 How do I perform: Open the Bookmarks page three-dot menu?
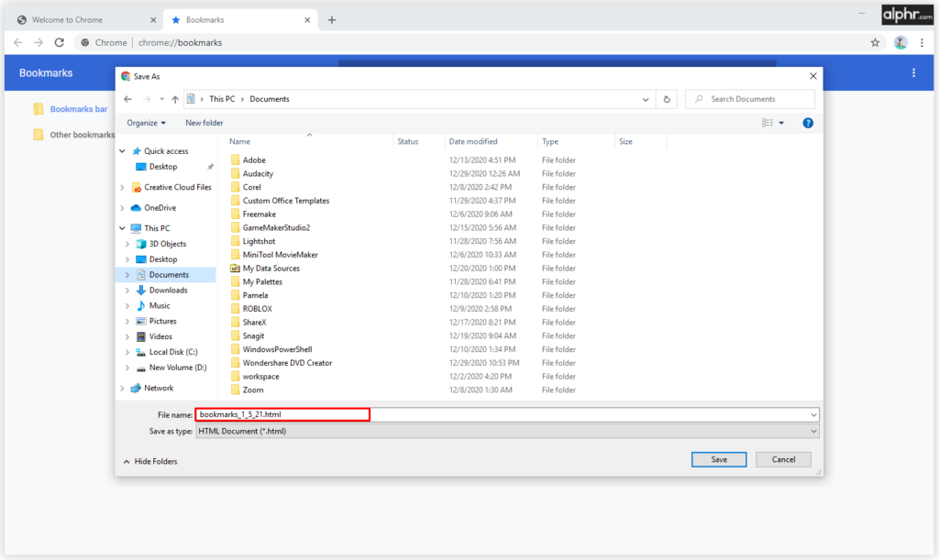point(913,72)
